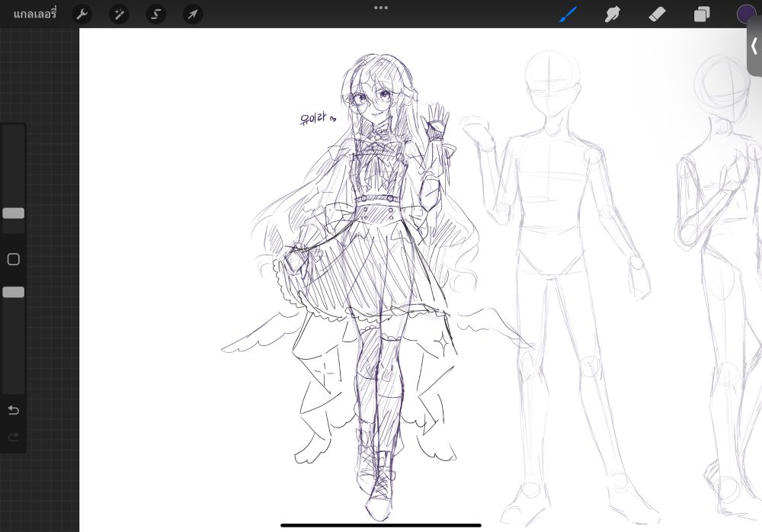The height and width of the screenshot is (532, 762).
Task: Open the purple active color picker
Action: pos(747,14)
